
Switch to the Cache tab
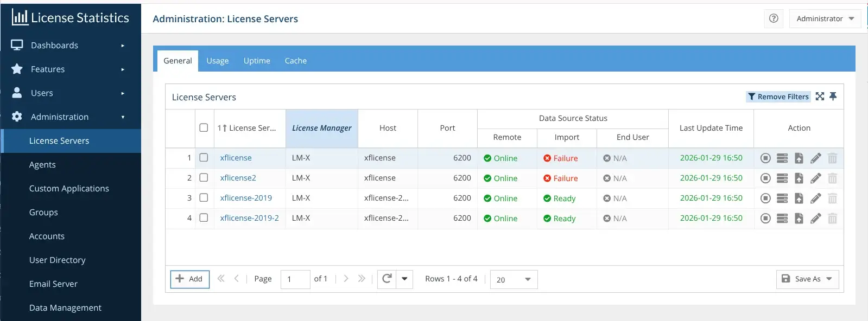pos(296,61)
